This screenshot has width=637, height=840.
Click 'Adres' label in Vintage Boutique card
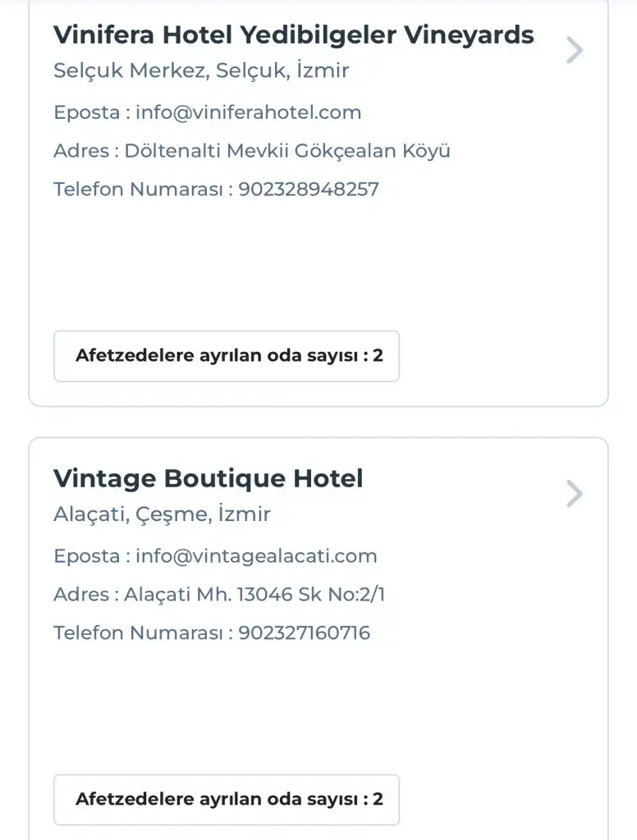[x=80, y=595]
